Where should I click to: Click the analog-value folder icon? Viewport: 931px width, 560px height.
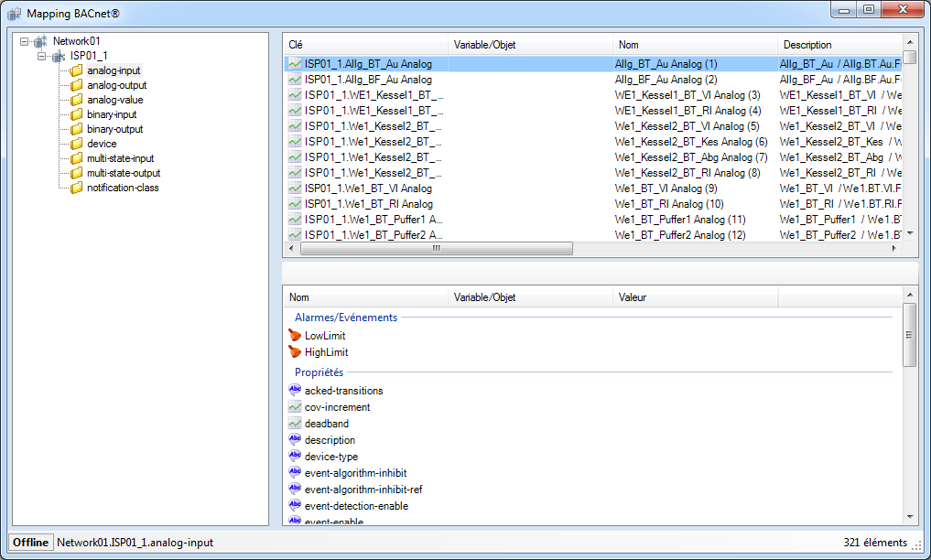tap(77, 100)
